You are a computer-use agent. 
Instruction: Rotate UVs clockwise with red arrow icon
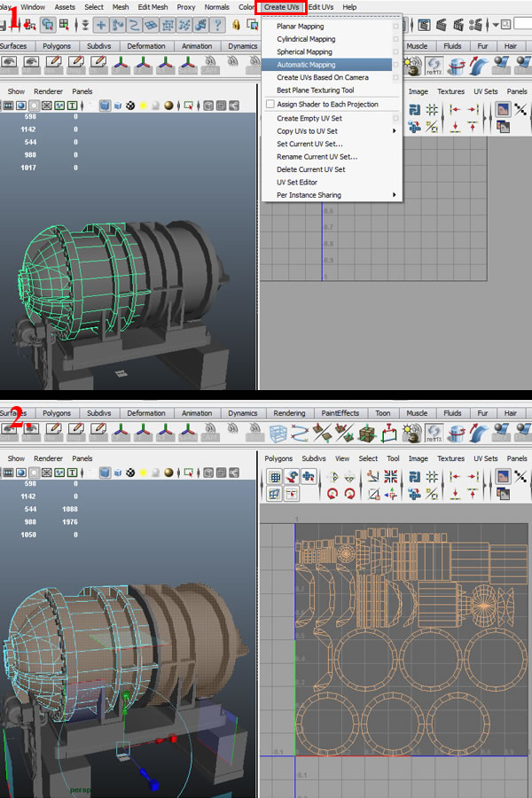(349, 494)
